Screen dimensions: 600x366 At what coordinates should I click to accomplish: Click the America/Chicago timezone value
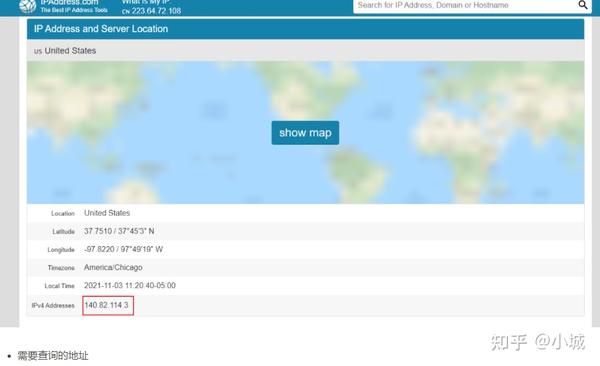pos(113,267)
